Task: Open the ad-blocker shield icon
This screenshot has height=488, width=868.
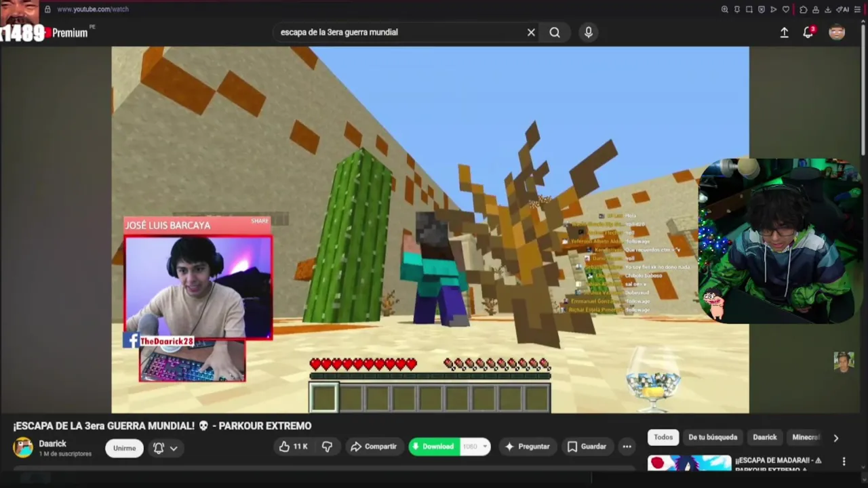Action: [762, 9]
